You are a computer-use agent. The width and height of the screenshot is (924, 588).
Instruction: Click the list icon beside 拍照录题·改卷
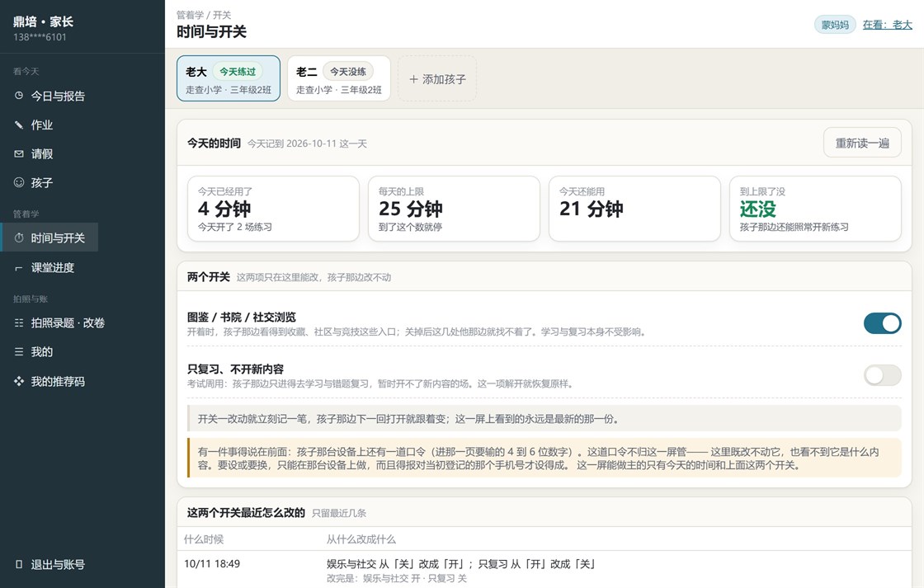pos(19,323)
